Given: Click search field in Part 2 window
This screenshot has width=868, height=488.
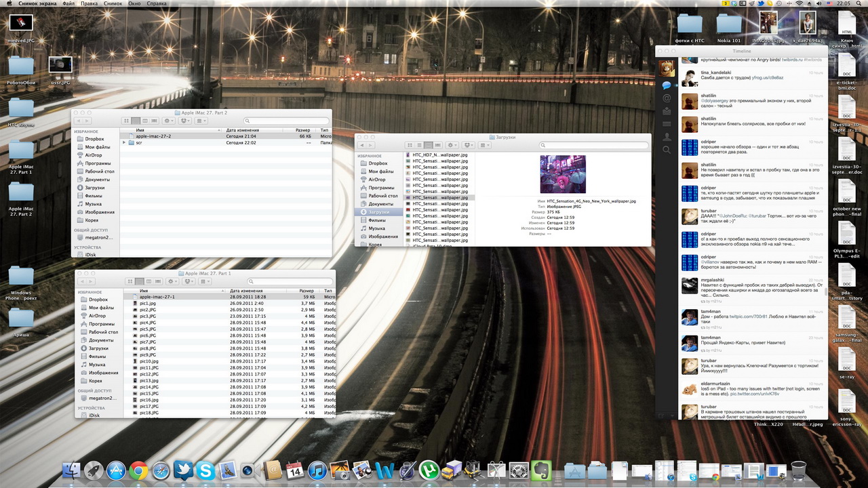Looking at the screenshot, I should pos(285,121).
